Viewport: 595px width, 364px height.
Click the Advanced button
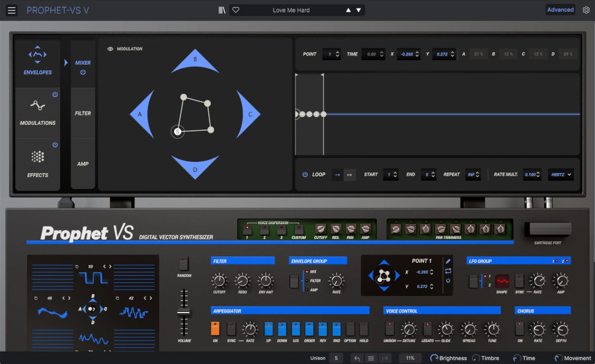click(560, 10)
